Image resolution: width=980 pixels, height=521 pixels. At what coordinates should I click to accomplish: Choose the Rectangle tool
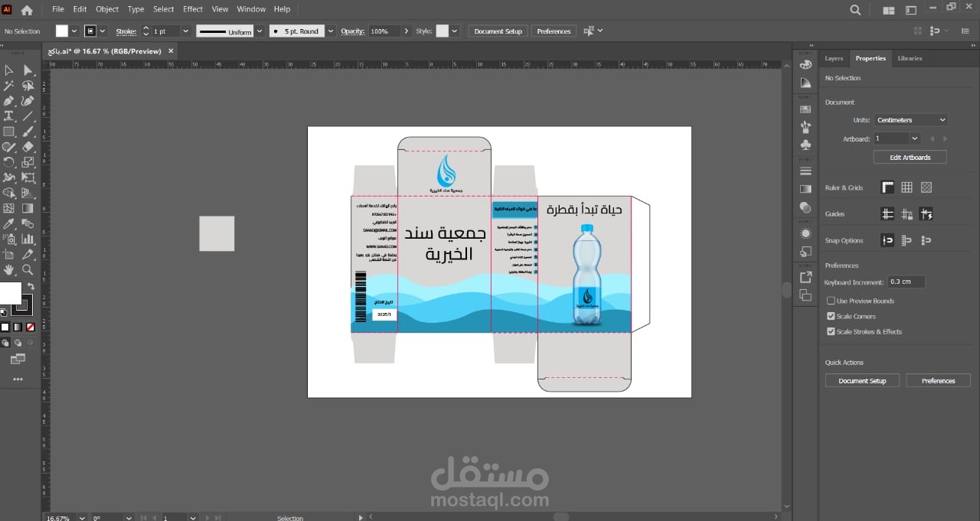click(x=9, y=132)
